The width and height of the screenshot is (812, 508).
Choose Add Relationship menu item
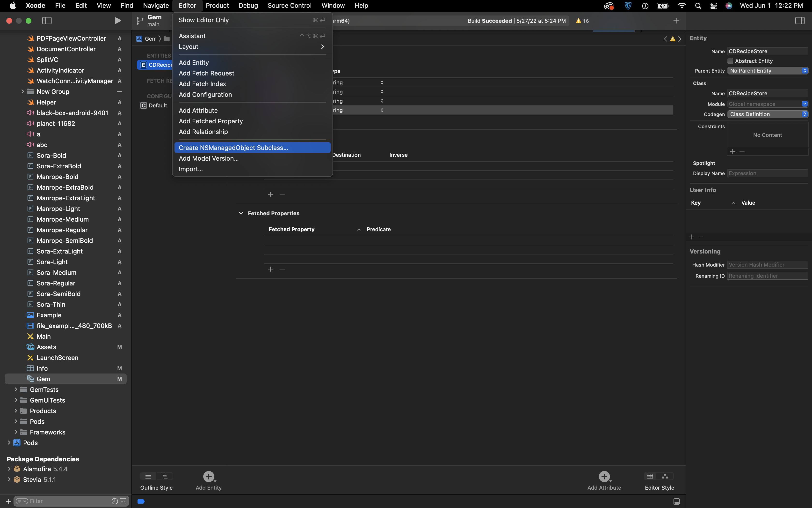252,132
